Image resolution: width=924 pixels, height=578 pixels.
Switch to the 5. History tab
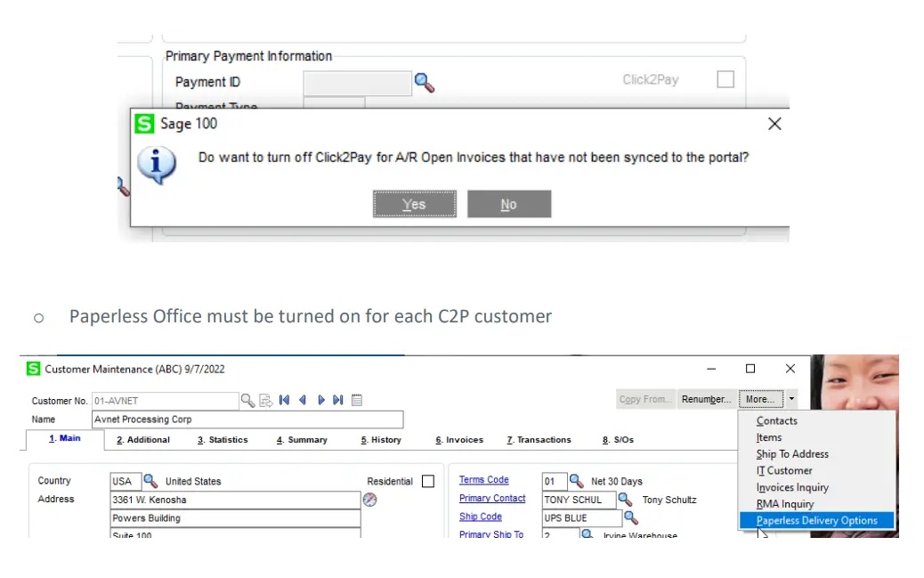click(380, 439)
